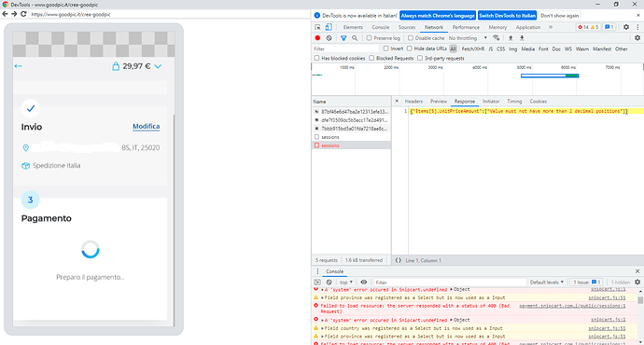Viewport: 644px width, 345px height.
Task: Click the errors and warnings counter badge
Action: point(588,27)
